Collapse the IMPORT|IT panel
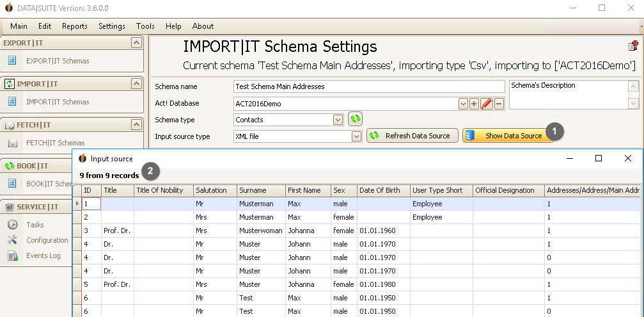Image resolution: width=644 pixels, height=317 pixels. pos(136,83)
